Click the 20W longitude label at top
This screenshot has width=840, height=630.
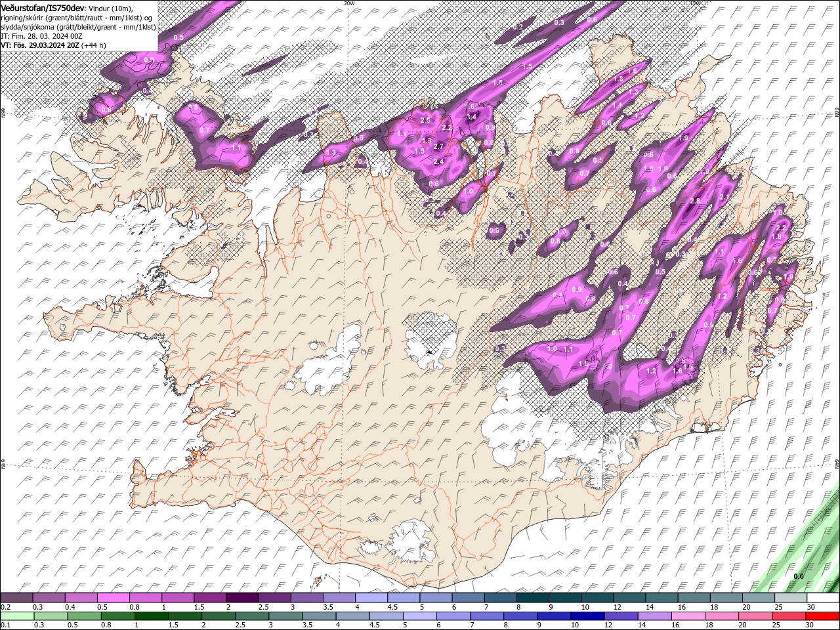(348, 3)
